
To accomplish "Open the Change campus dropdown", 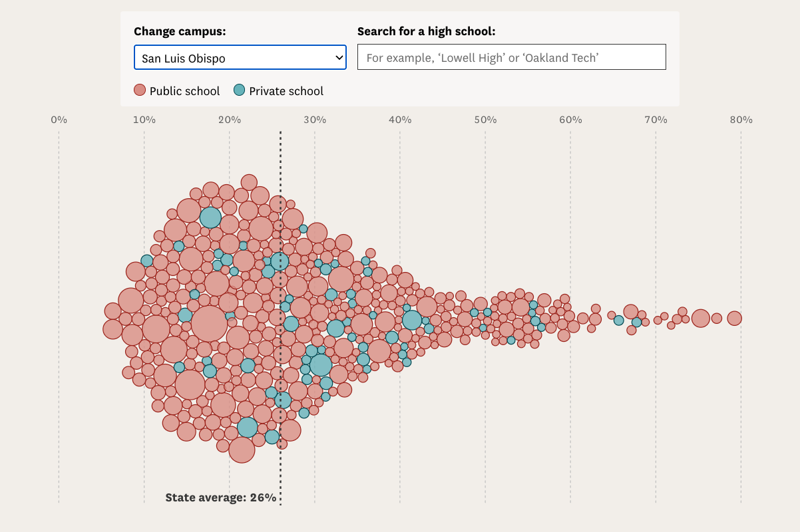I will tap(240, 58).
